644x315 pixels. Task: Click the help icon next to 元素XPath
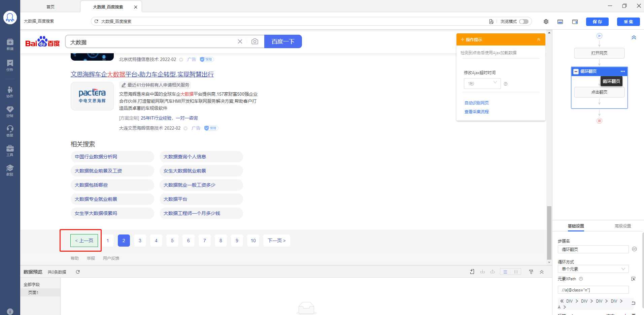tap(581, 279)
